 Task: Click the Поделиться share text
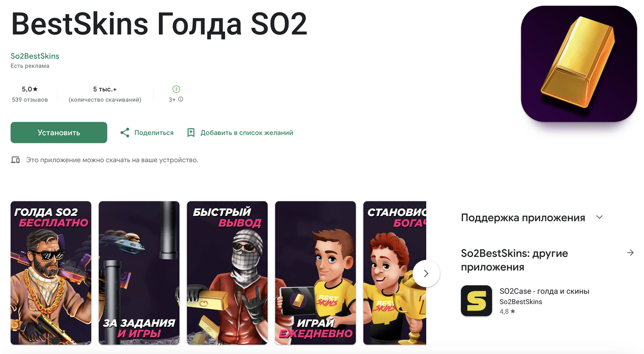point(154,133)
